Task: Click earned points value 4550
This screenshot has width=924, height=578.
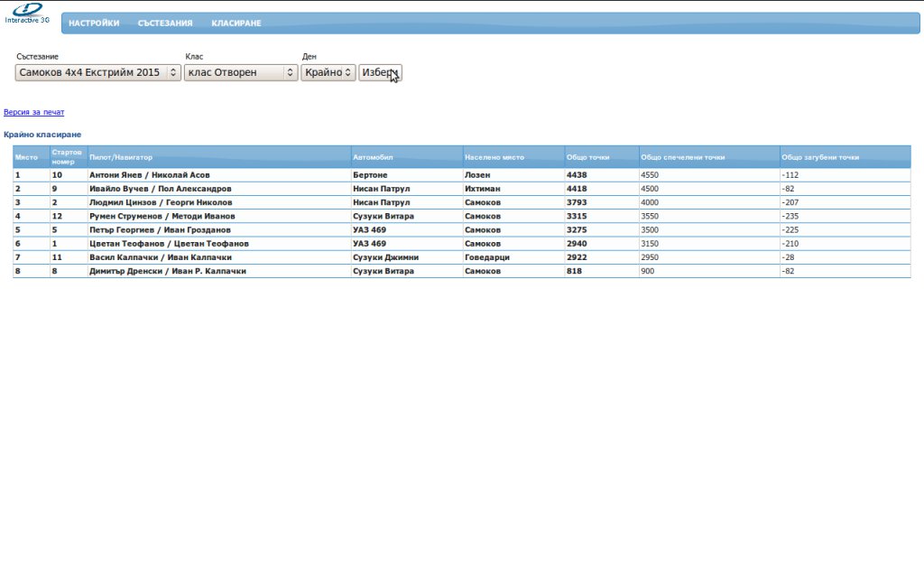Action: (650, 175)
